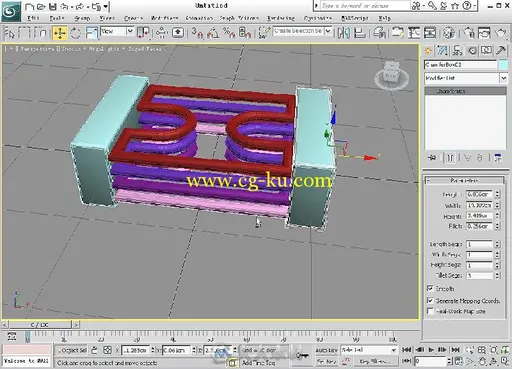Open the Help menu

coord(384,18)
